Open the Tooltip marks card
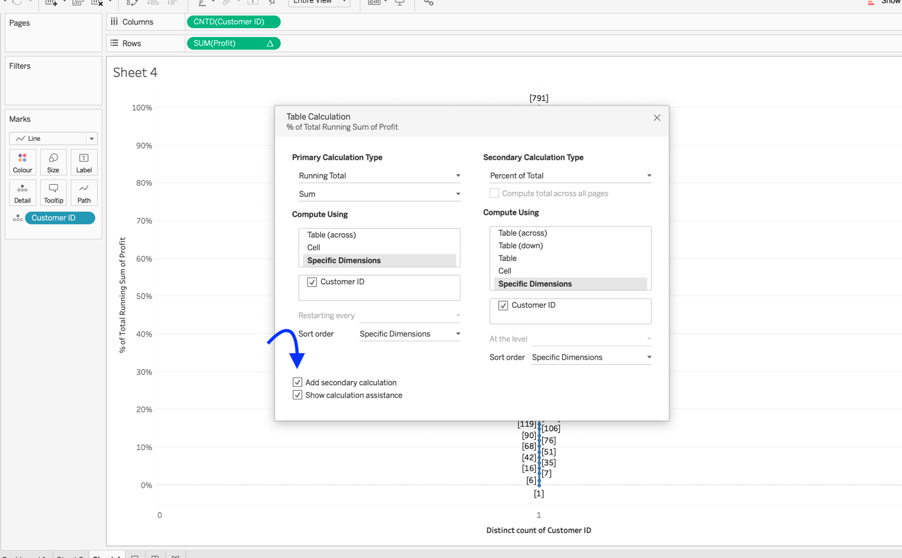The image size is (902, 558). [x=53, y=193]
